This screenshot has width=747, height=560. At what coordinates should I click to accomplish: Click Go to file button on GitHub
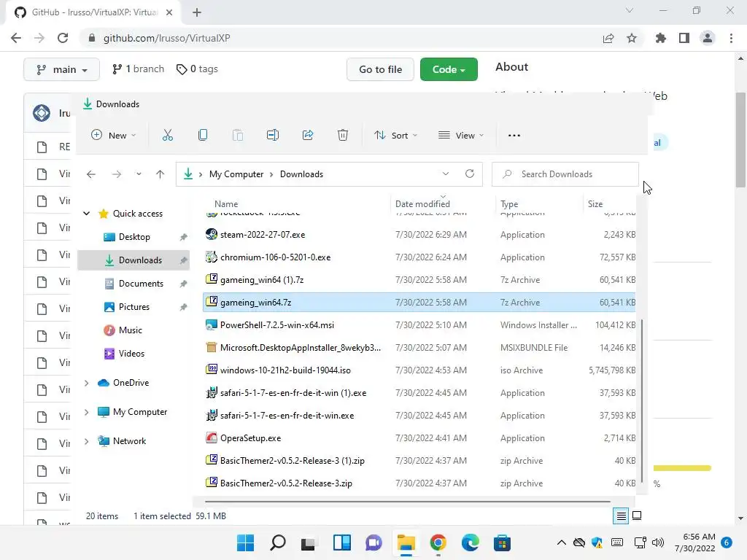[x=380, y=69]
